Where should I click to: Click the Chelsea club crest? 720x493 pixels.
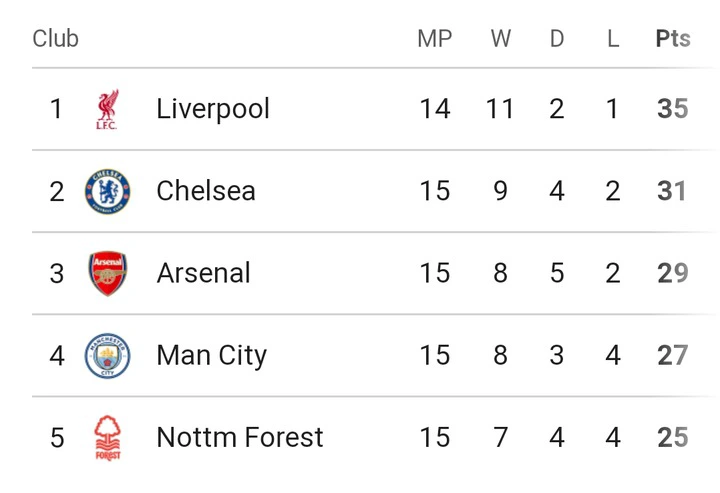pos(107,191)
